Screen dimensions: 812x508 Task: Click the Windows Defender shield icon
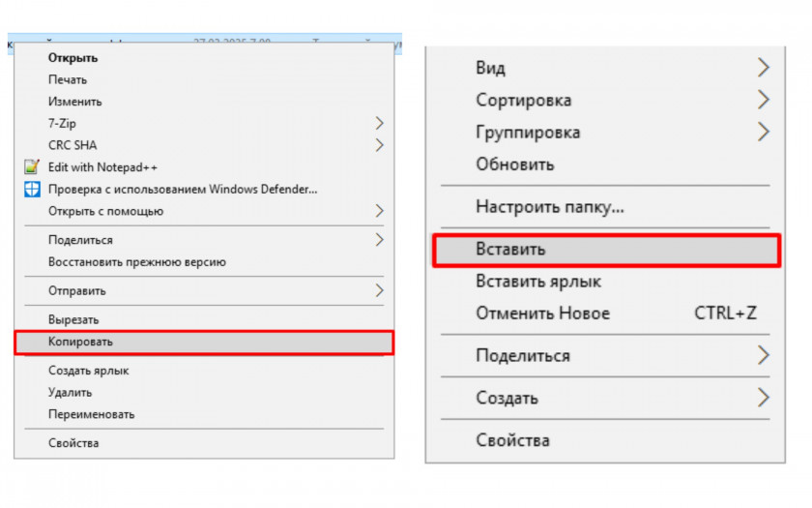pyautogui.click(x=31, y=190)
